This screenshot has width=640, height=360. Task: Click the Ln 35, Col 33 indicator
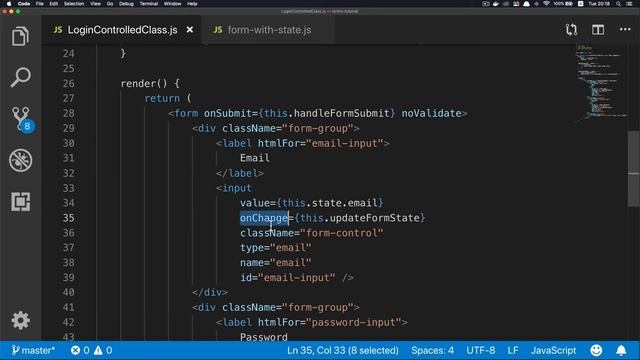(x=342, y=350)
